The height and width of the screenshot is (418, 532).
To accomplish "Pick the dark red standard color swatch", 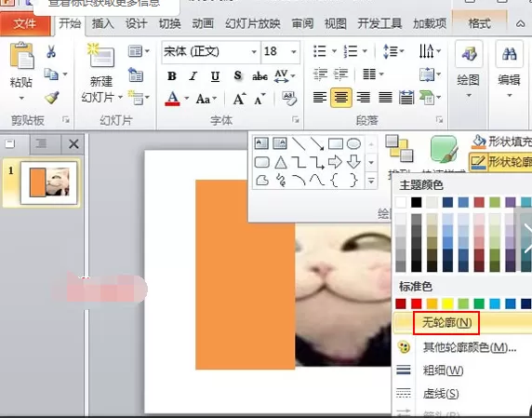I will (x=401, y=303).
